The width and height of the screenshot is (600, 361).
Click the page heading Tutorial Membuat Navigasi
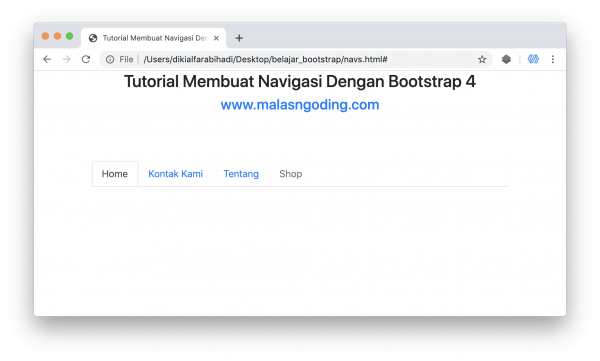click(300, 82)
